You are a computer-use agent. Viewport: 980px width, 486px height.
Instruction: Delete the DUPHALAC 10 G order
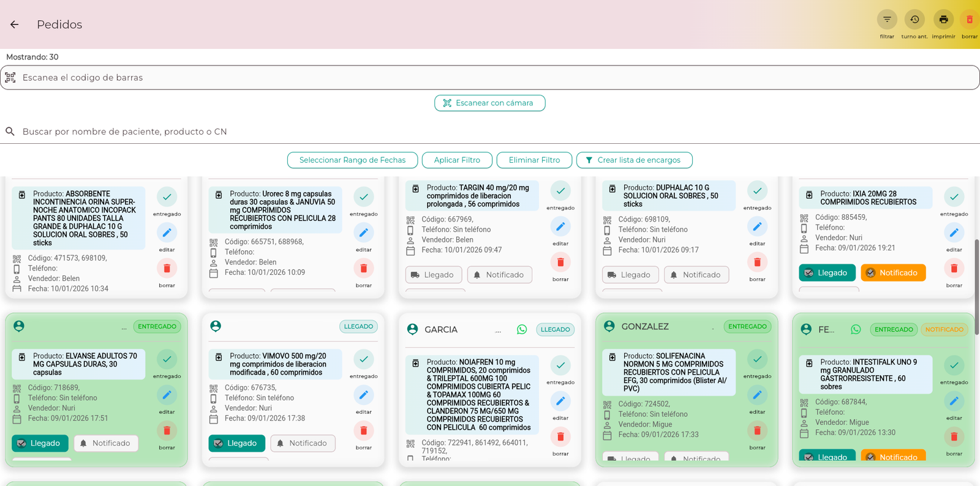point(757,263)
